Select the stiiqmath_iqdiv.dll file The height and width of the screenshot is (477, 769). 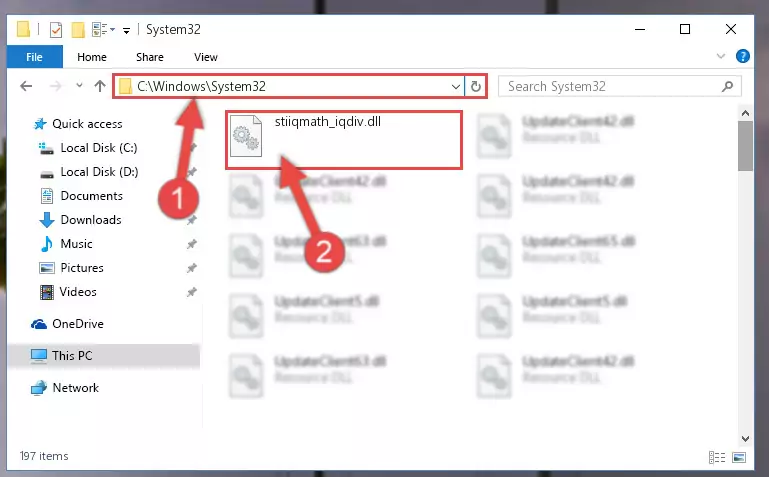click(344, 140)
